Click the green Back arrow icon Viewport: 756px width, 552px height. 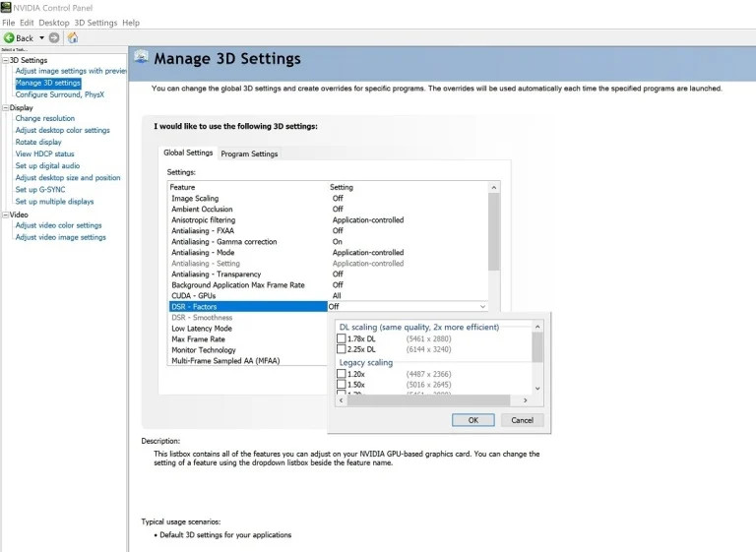(9, 37)
